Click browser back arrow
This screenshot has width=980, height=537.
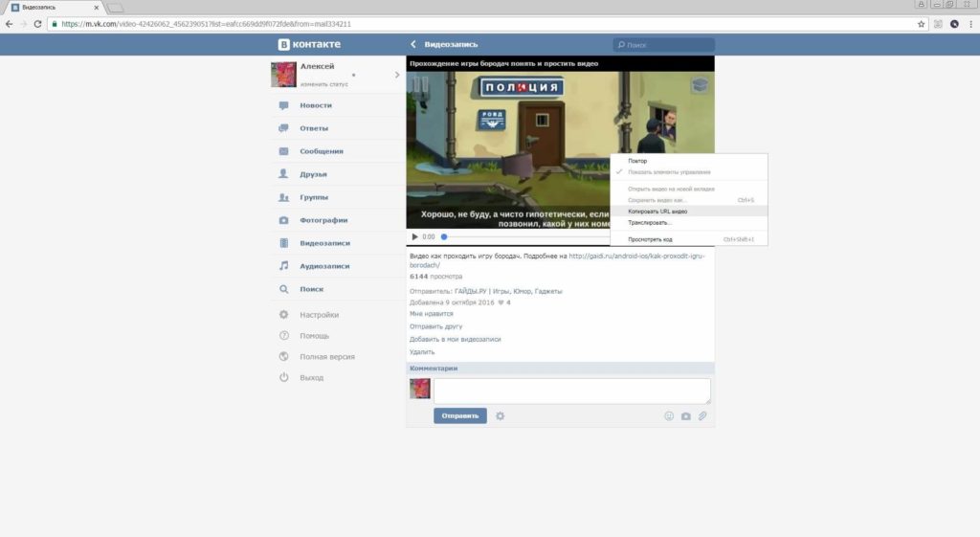click(x=9, y=24)
